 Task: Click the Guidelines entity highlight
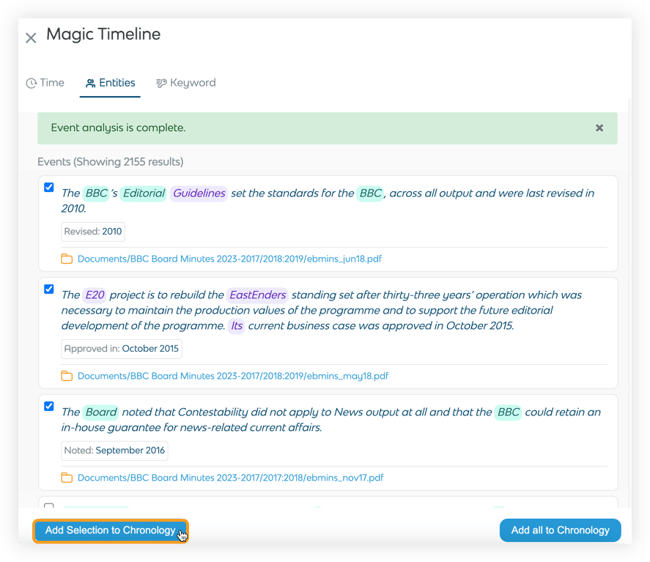tap(199, 193)
